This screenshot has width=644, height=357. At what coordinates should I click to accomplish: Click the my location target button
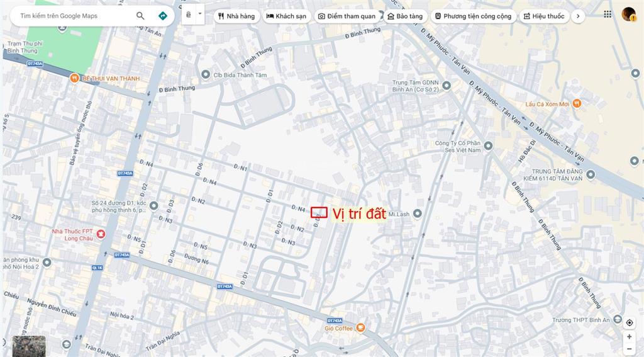629,322
